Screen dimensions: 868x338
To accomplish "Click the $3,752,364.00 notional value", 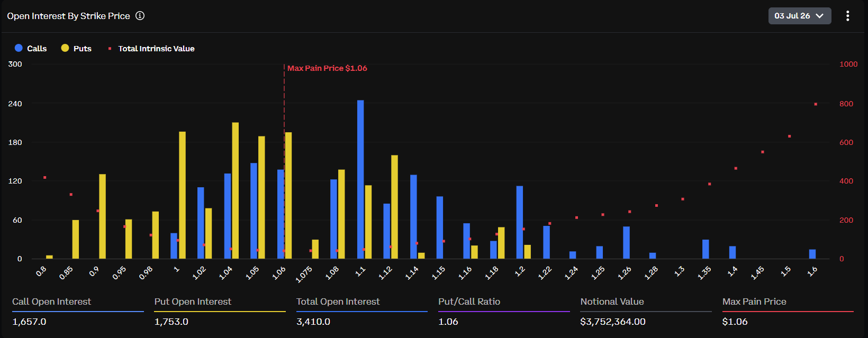I will tap(613, 322).
